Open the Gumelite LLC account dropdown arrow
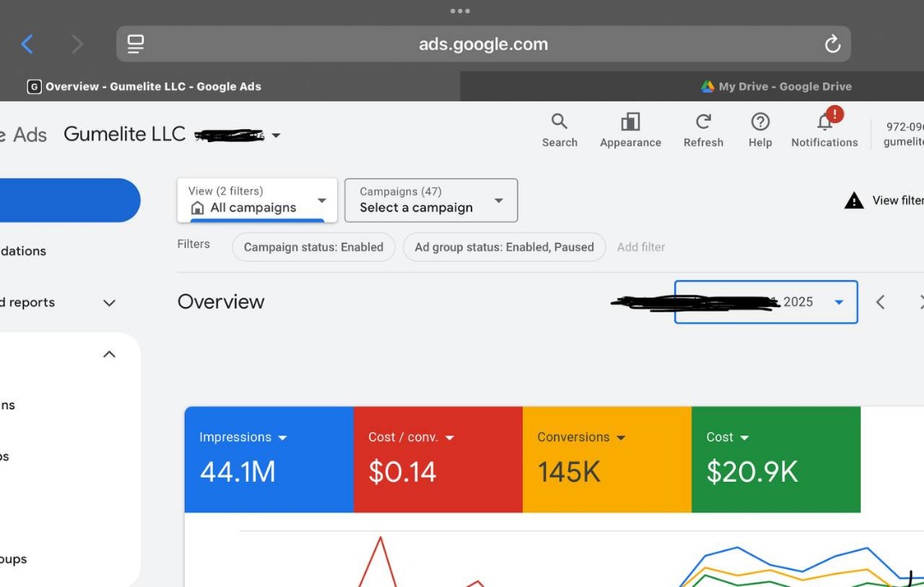Screen dimensions: 924x587 275,135
